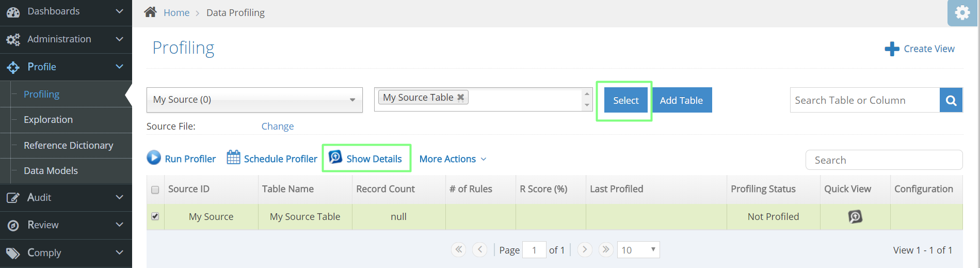The width and height of the screenshot is (980, 268).
Task: Open Reference Dictionary in the sidebar
Action: tap(68, 146)
